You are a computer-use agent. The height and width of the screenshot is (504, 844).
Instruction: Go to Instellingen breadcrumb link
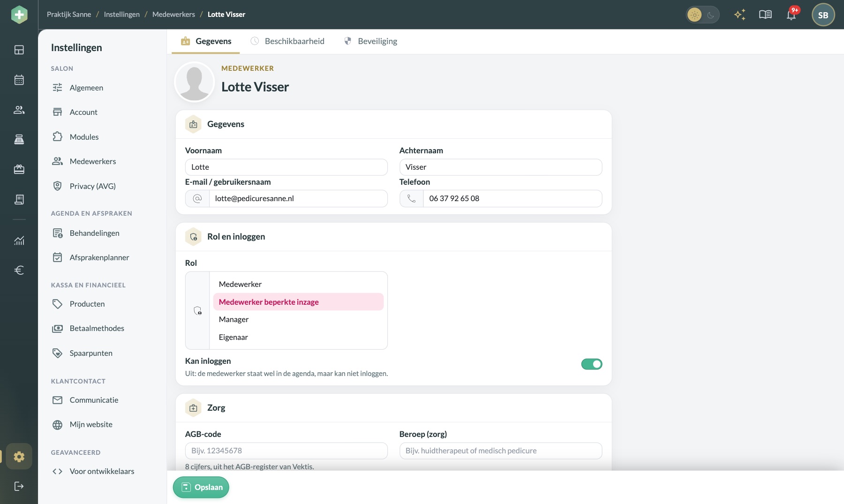(121, 15)
